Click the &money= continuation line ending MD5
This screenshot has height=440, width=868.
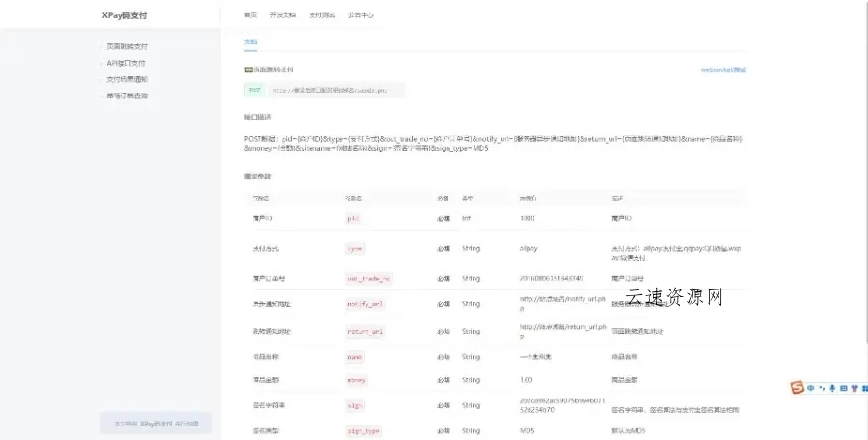pyautogui.click(x=366, y=149)
